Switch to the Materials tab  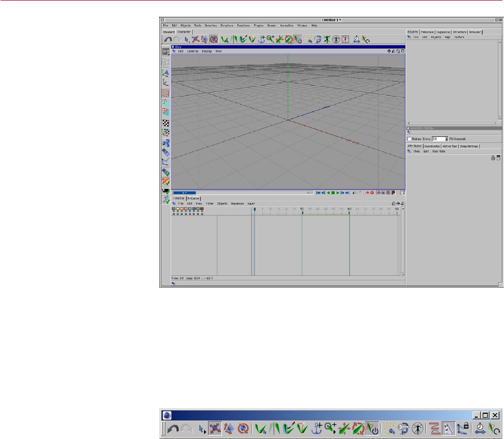point(428,32)
